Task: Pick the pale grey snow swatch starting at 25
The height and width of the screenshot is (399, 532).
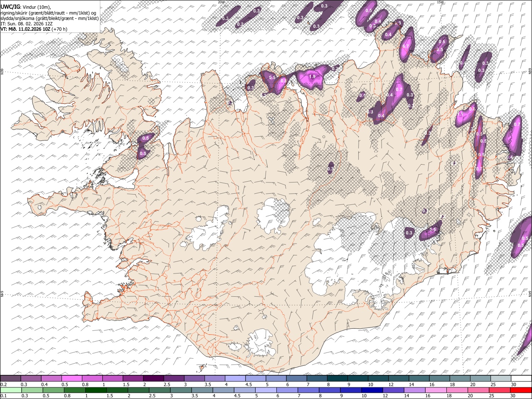Action: pos(500,378)
